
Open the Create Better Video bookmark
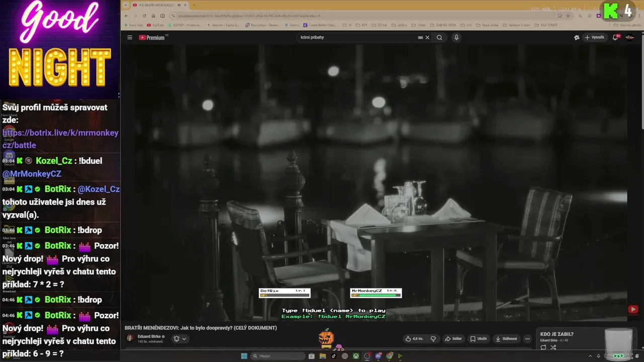(x=320, y=25)
